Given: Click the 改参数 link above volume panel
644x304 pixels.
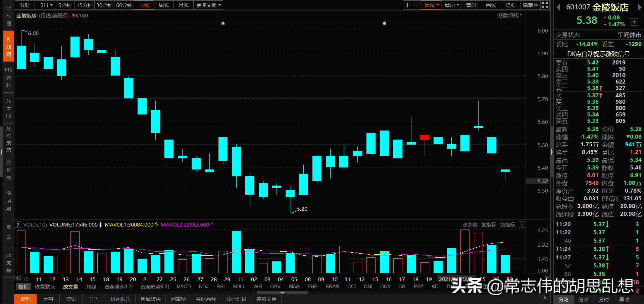Looking at the screenshot, I should click(469, 224).
